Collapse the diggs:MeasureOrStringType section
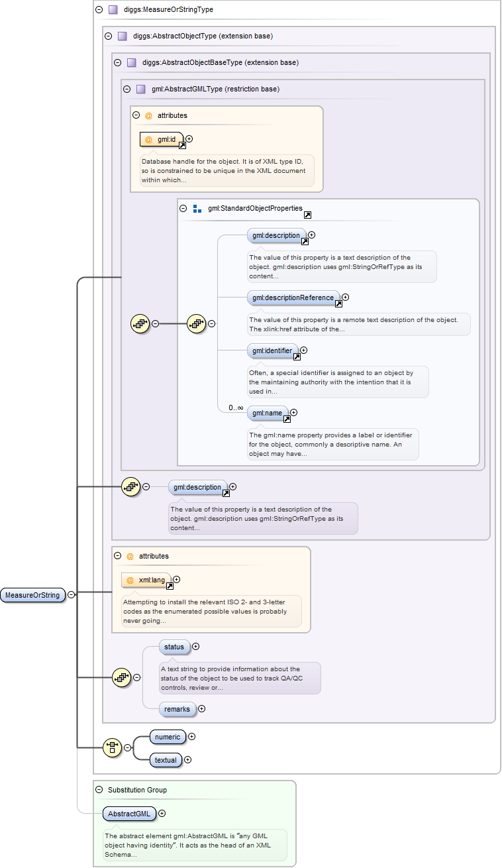This screenshot has height=868, width=502. click(x=99, y=10)
